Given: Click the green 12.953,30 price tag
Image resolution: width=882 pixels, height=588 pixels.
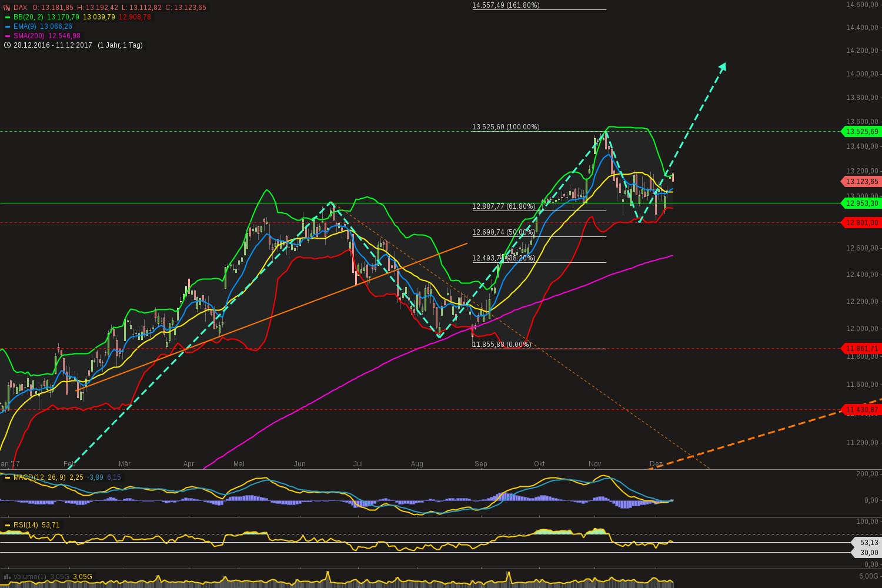Looking at the screenshot, I should 862,203.
